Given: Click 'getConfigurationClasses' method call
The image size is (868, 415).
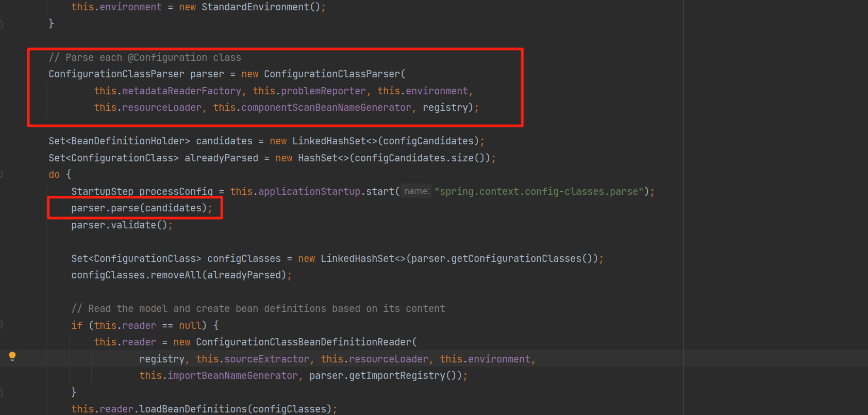Looking at the screenshot, I should click(x=516, y=259).
